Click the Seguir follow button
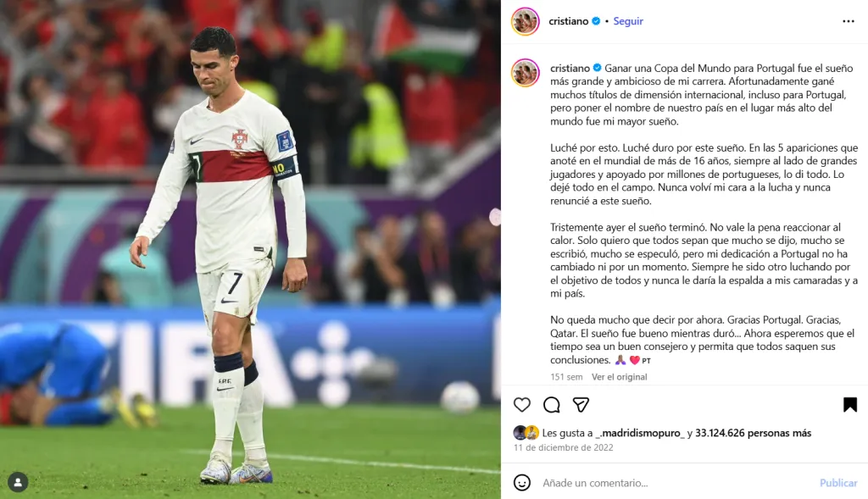This screenshot has height=499, width=868. pos(628,21)
